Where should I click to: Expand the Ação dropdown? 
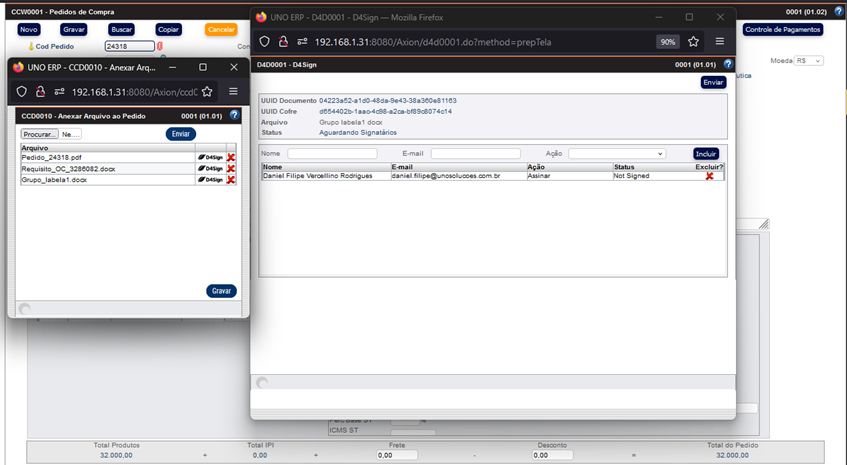click(616, 154)
